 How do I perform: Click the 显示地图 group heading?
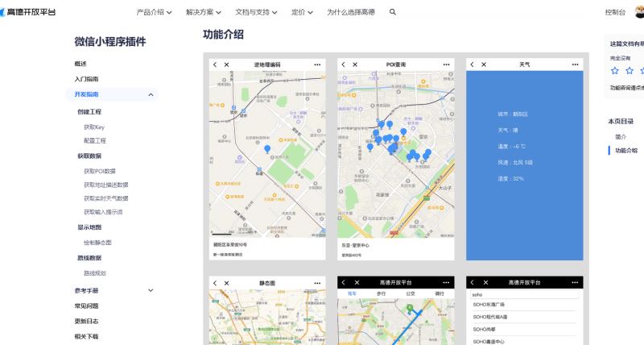[x=89, y=227]
